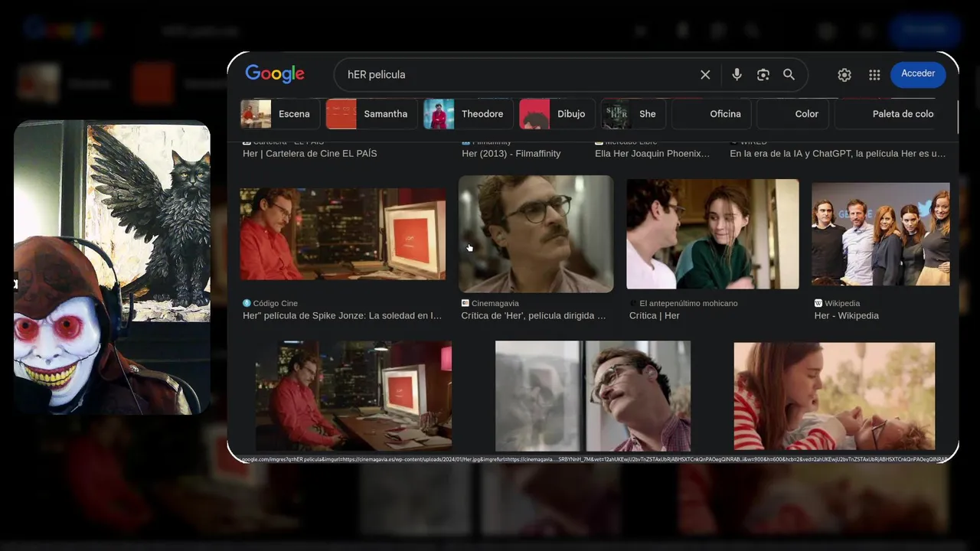
Task: Select the Color filter chip
Action: [x=793, y=114]
